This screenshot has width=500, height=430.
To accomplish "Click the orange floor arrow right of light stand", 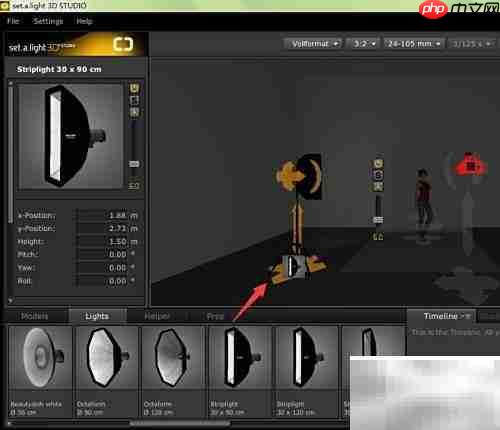I will coord(316,265).
